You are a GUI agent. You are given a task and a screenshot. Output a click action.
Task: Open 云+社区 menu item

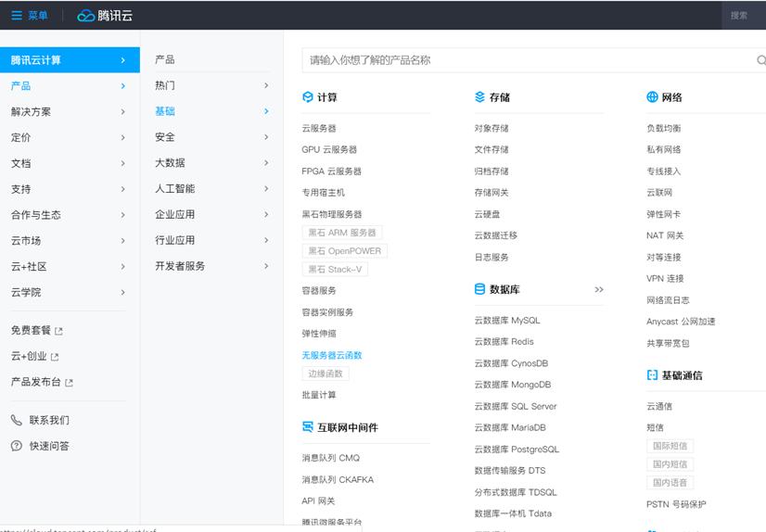coord(68,267)
